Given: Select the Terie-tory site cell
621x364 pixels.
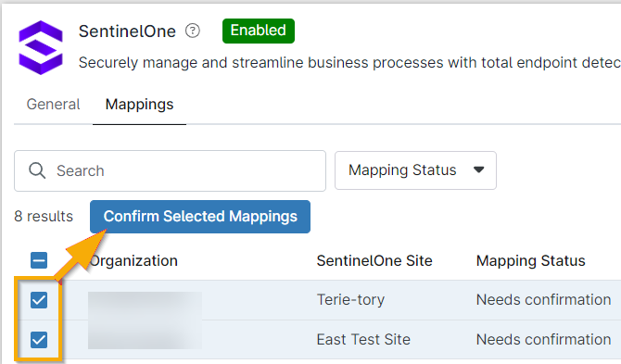Looking at the screenshot, I should click(x=350, y=300).
